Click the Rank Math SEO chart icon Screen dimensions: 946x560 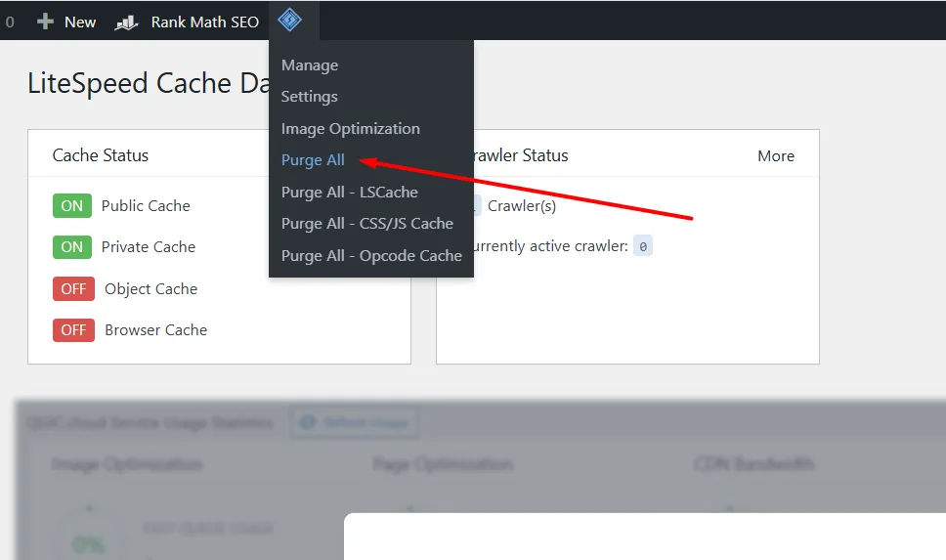pos(126,22)
